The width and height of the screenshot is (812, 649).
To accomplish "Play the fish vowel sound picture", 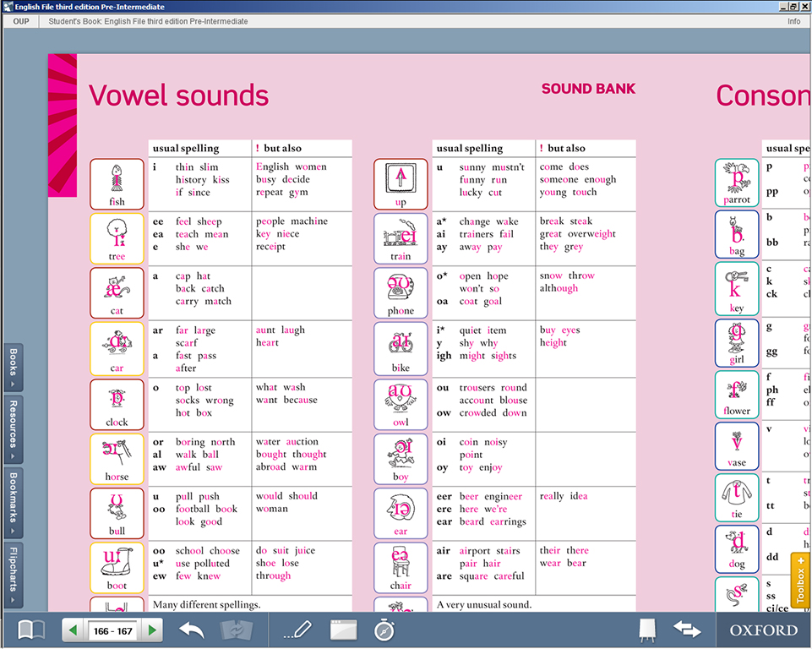I will (x=117, y=183).
